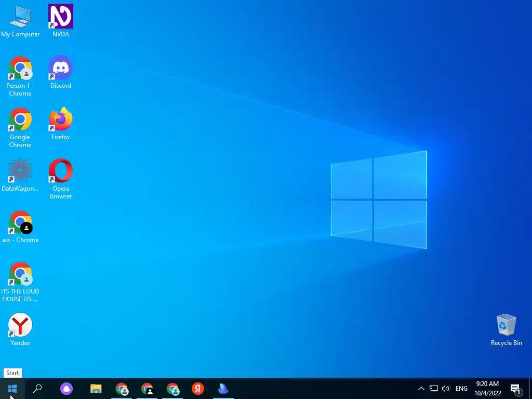Image resolution: width=532 pixels, height=399 pixels.
Task: Open the volume speaker tray icon
Action: tap(446, 389)
